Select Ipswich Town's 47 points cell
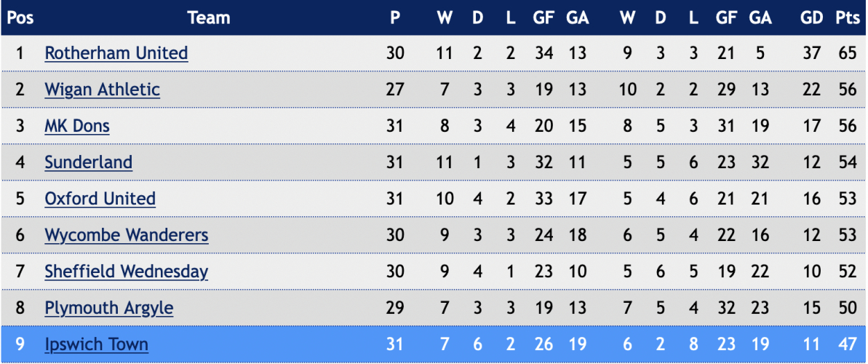The height and width of the screenshot is (364, 868). point(847,344)
